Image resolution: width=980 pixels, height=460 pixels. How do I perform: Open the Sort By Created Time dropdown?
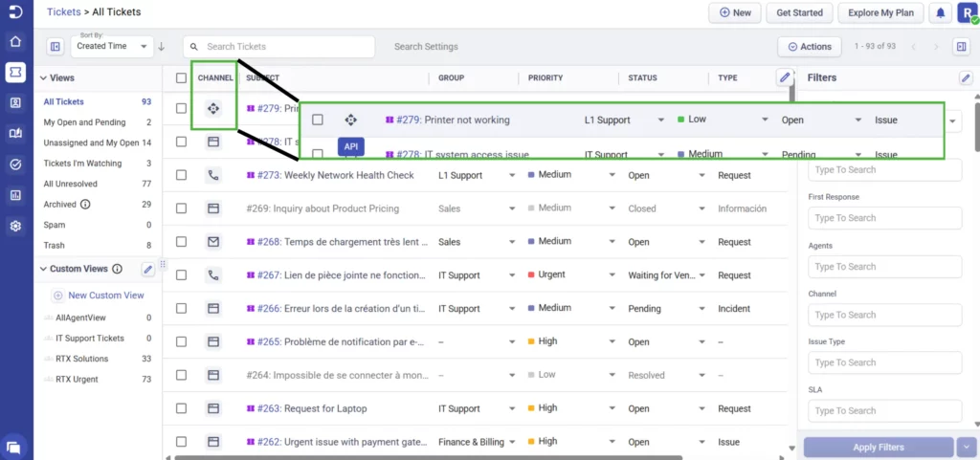pyautogui.click(x=113, y=46)
